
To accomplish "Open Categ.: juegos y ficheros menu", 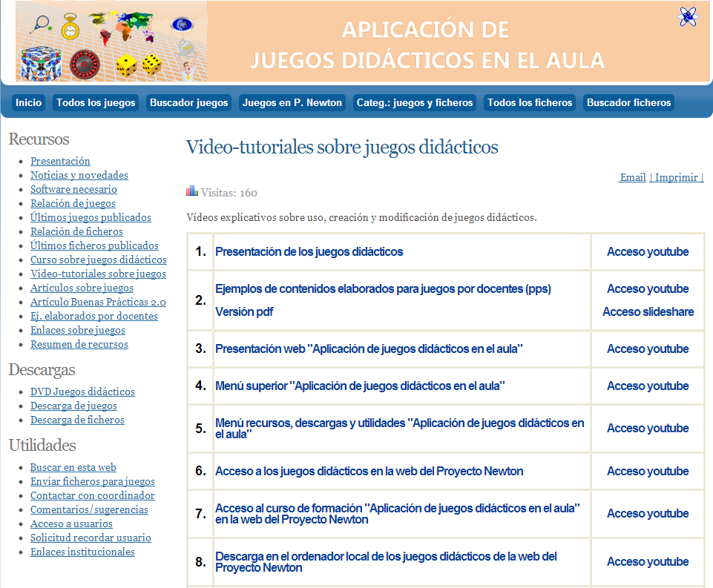I will [414, 103].
